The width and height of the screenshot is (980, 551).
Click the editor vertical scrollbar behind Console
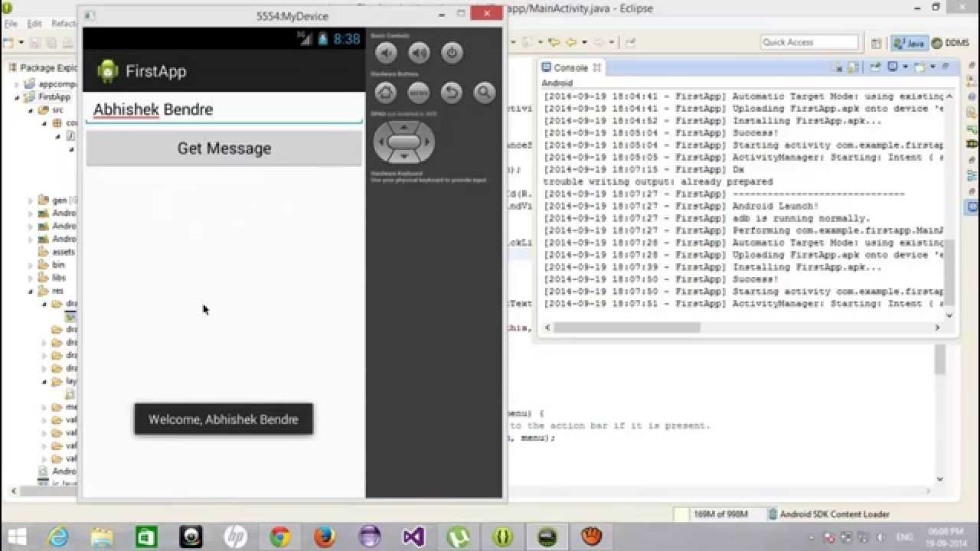point(940,360)
